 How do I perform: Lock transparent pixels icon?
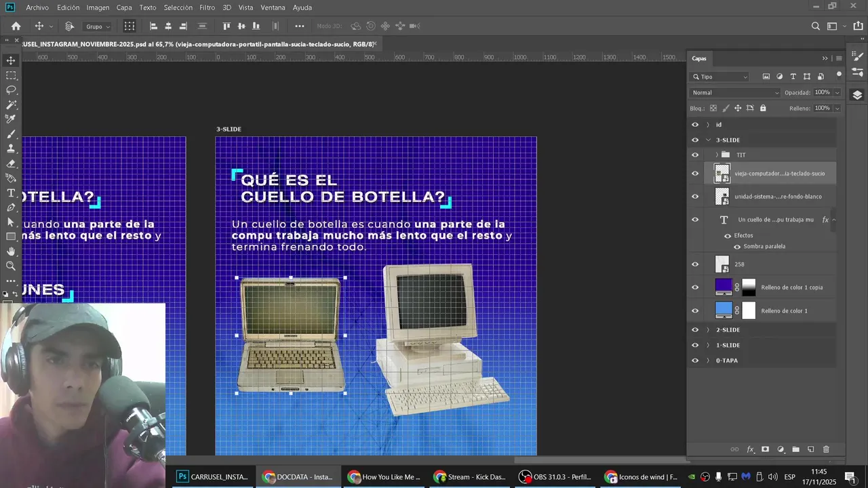[x=713, y=108]
